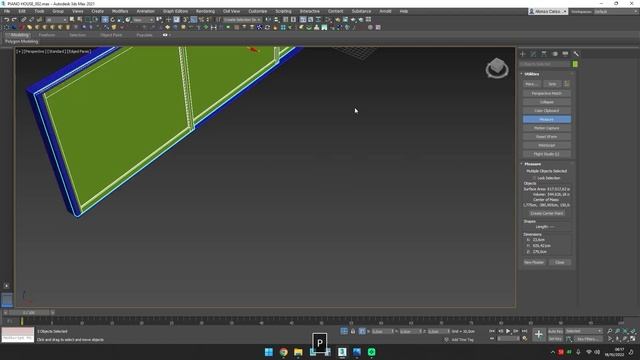Open the Workspaces Default dropdown

[x=616, y=11]
